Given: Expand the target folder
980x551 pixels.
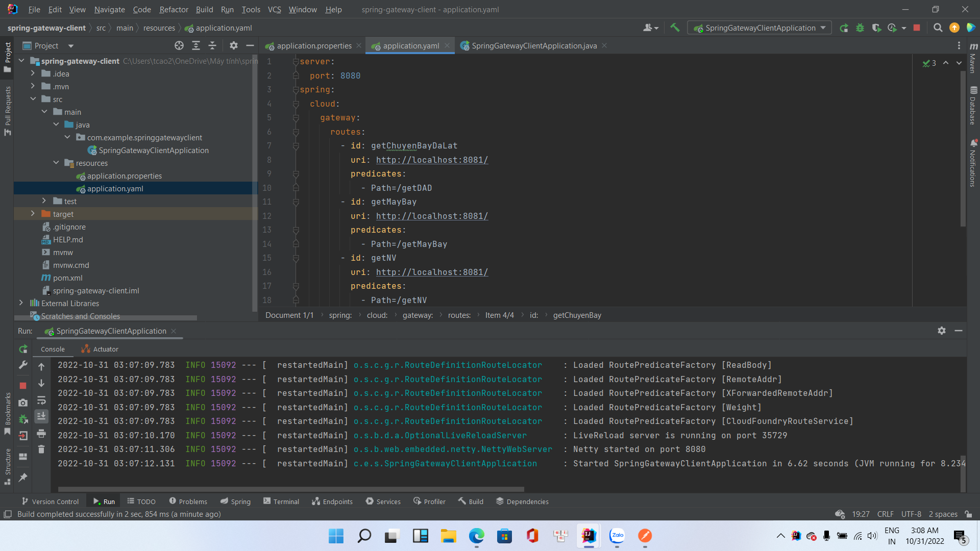Looking at the screenshot, I should (33, 214).
